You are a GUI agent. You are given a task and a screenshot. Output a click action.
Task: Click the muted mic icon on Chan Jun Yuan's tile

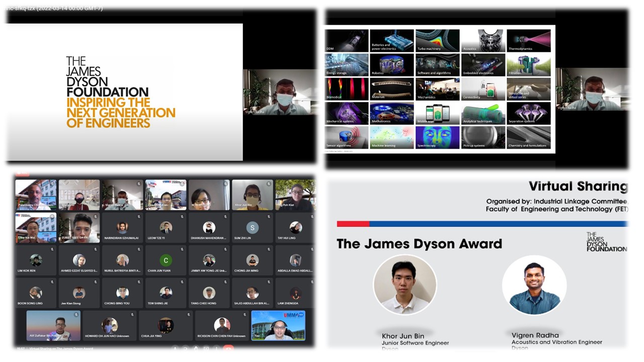pyautogui.click(x=182, y=249)
